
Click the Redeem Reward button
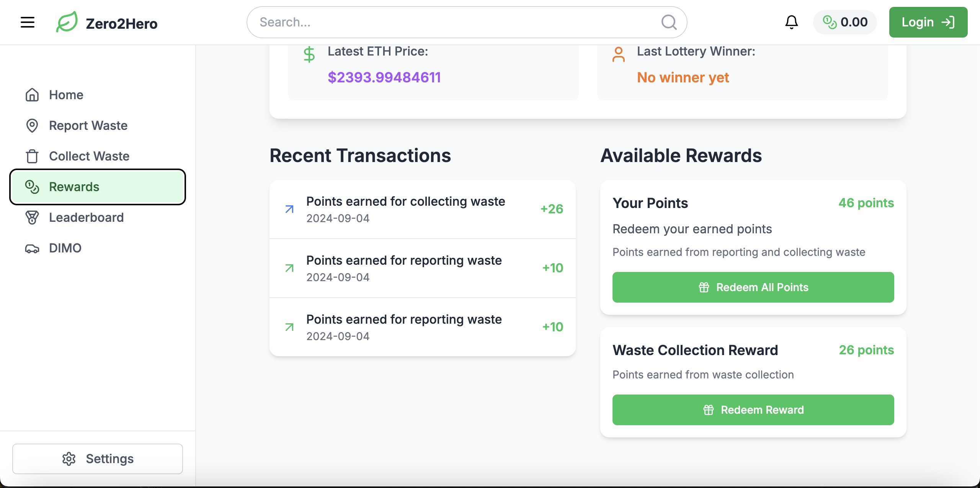tap(753, 410)
